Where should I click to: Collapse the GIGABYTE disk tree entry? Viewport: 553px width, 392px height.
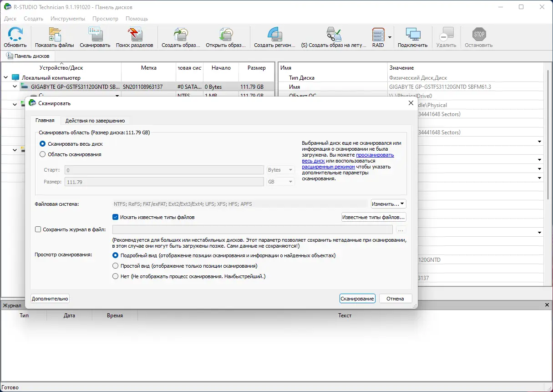14,86
